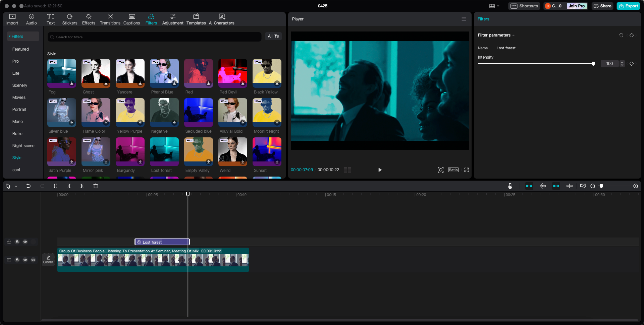Viewport: 644px width, 325px height.
Task: Select the Featured filter category
Action: (20, 49)
